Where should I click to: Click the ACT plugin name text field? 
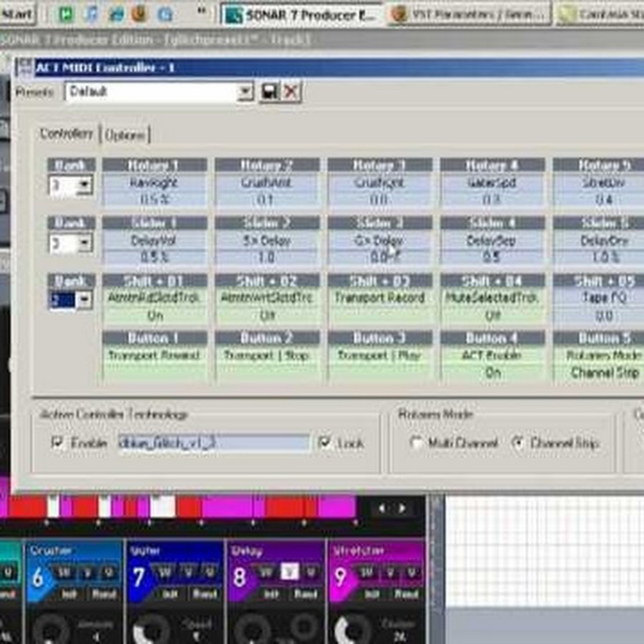pyautogui.click(x=213, y=443)
